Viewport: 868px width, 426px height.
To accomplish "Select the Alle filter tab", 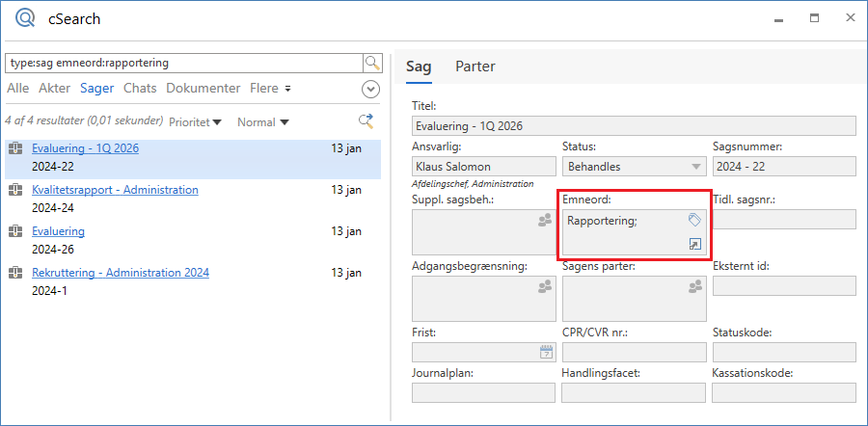I will pyautogui.click(x=17, y=88).
